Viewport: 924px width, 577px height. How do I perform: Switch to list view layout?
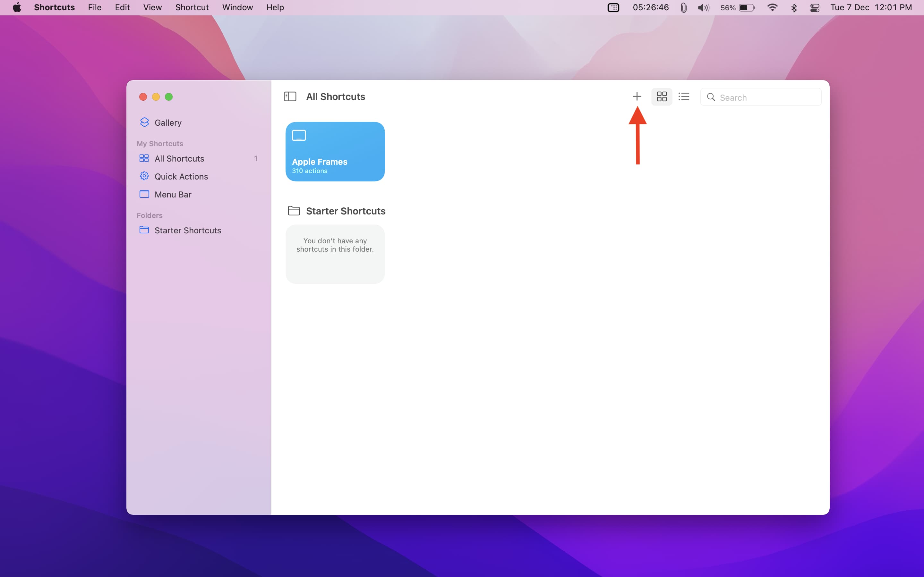tap(684, 96)
